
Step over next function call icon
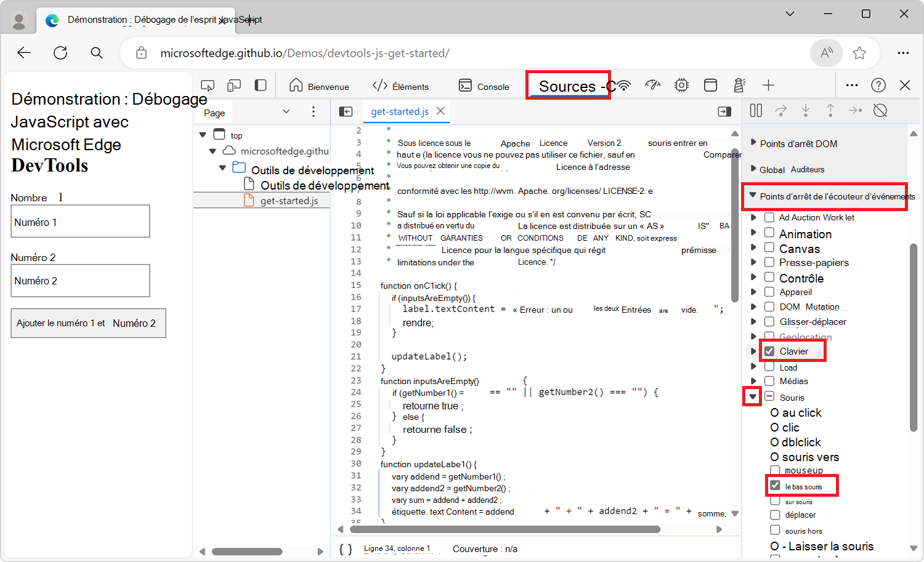(780, 110)
